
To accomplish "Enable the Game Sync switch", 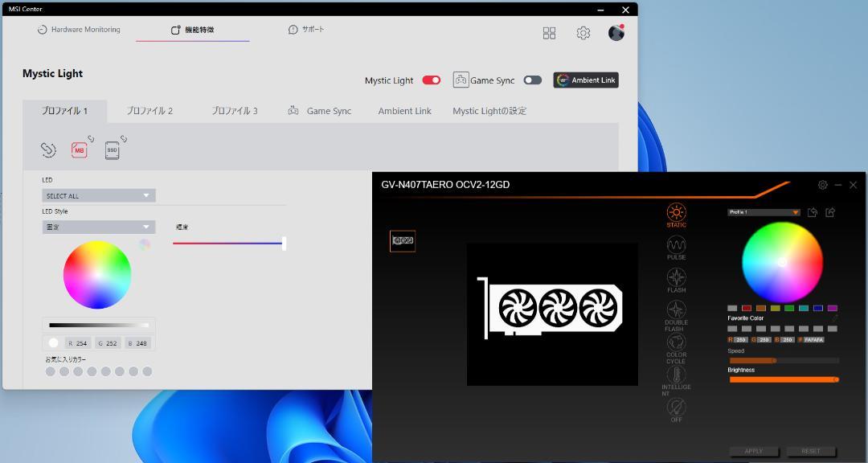I will 533,80.
